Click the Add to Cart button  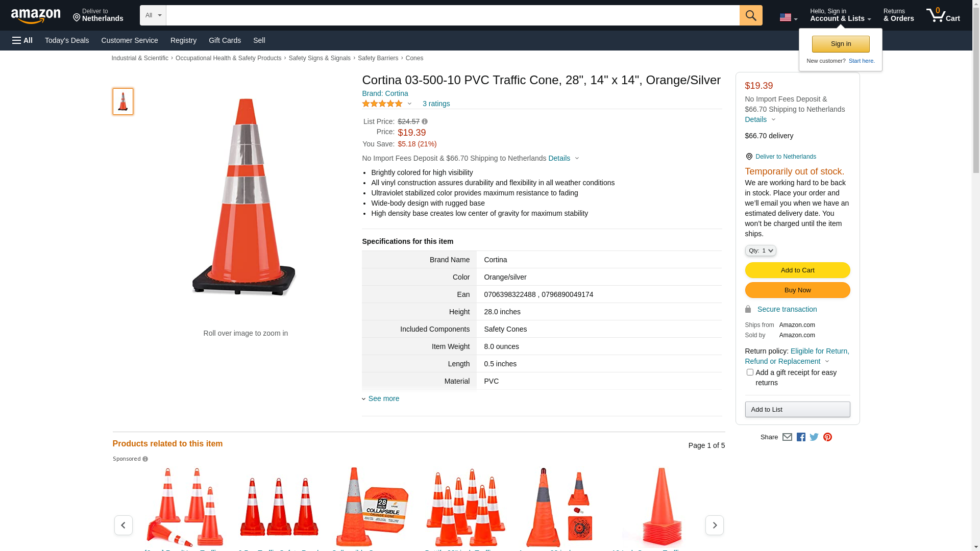(797, 270)
